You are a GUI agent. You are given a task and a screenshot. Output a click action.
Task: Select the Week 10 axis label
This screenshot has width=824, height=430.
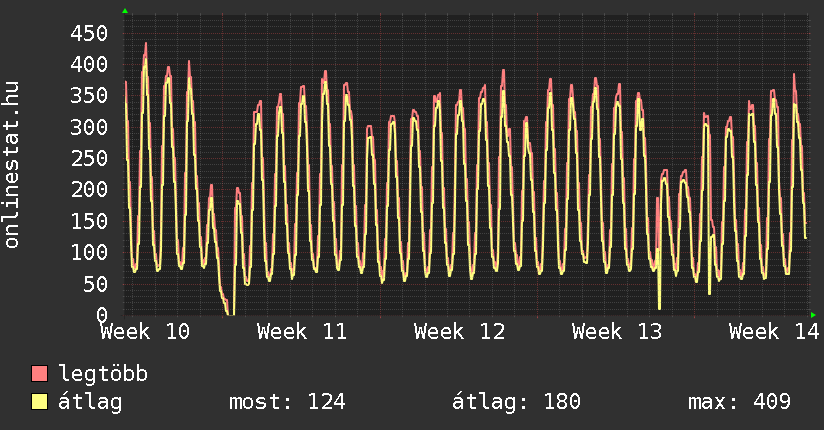pos(145,331)
